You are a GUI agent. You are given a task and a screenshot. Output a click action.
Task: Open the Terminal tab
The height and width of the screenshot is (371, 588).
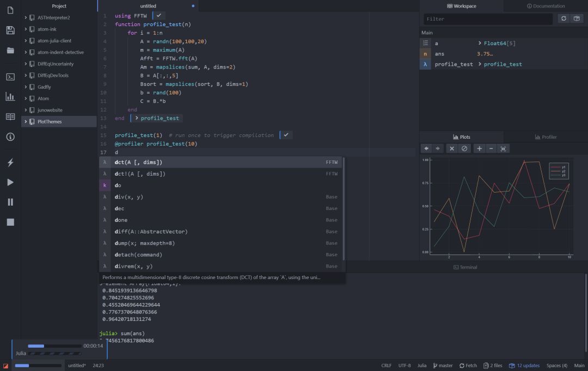pyautogui.click(x=465, y=267)
